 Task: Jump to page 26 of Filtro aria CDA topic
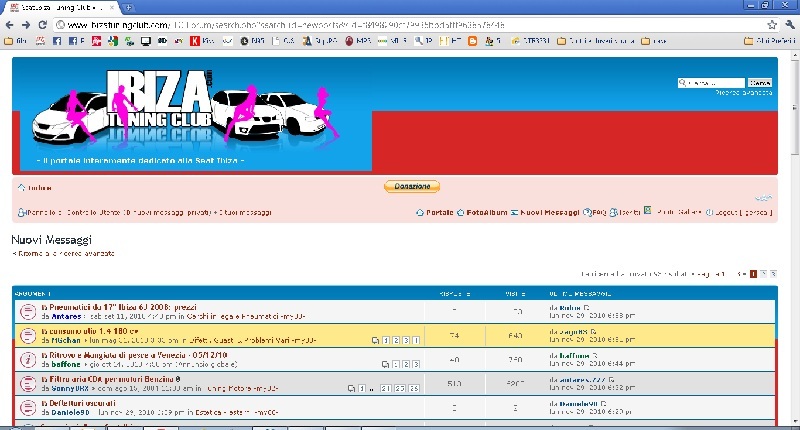tap(414, 388)
